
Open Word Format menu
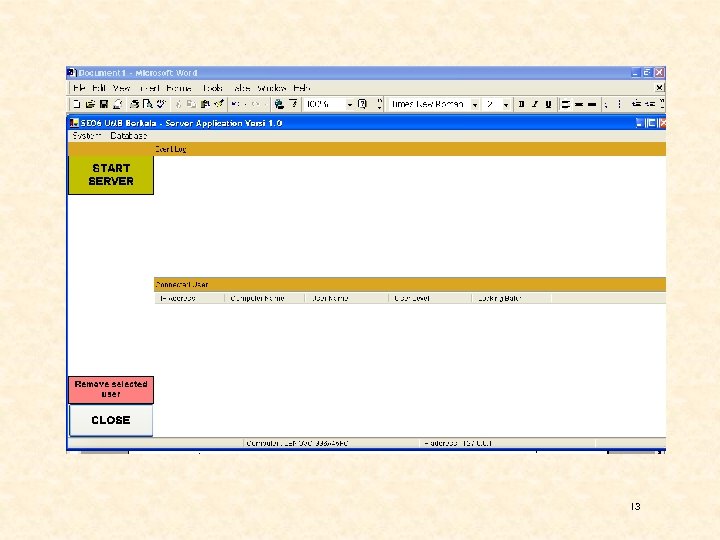(x=179, y=88)
